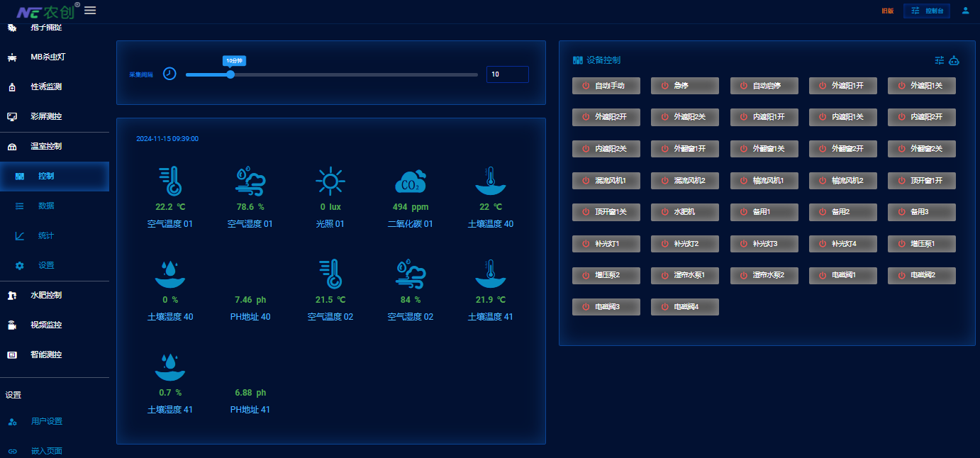Click the 二氧化碳 01 CO2 cloud icon
The width and height of the screenshot is (980, 458).
(410, 181)
